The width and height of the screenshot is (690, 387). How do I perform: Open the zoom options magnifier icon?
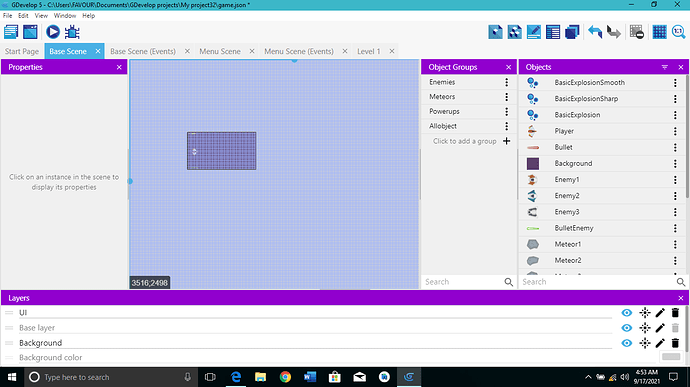pos(679,32)
